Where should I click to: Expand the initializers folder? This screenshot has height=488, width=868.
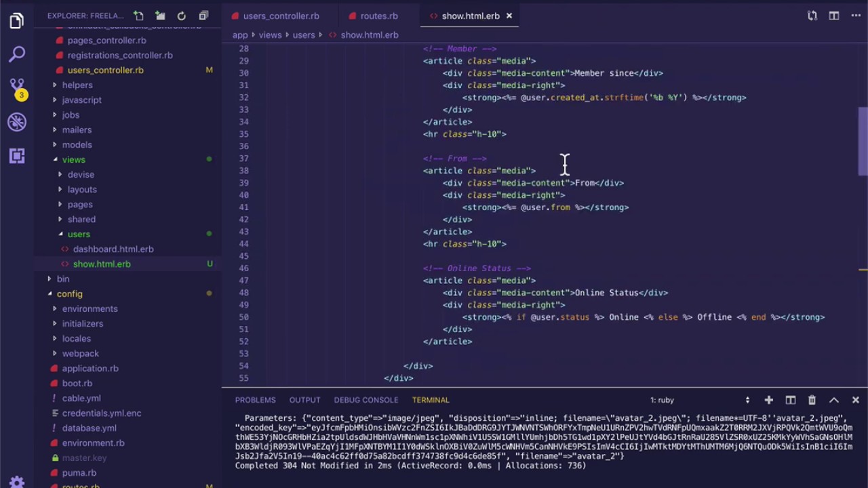pyautogui.click(x=83, y=323)
